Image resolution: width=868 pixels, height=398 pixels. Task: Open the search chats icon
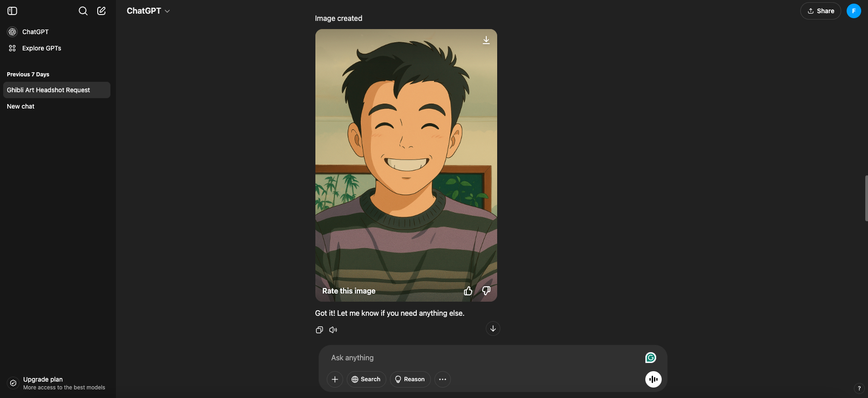pos(83,11)
